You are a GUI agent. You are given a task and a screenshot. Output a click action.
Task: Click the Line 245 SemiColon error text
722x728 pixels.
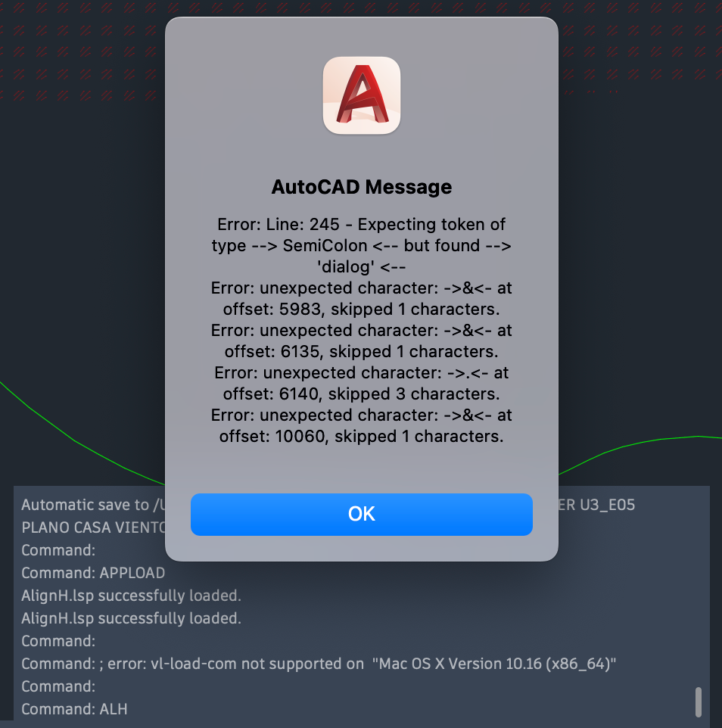point(361,246)
